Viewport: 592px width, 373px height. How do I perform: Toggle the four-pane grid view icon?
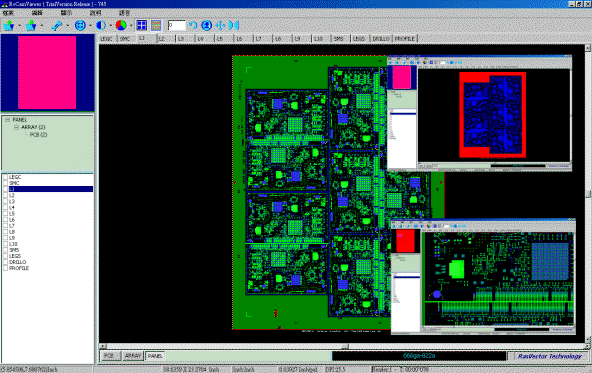142,25
